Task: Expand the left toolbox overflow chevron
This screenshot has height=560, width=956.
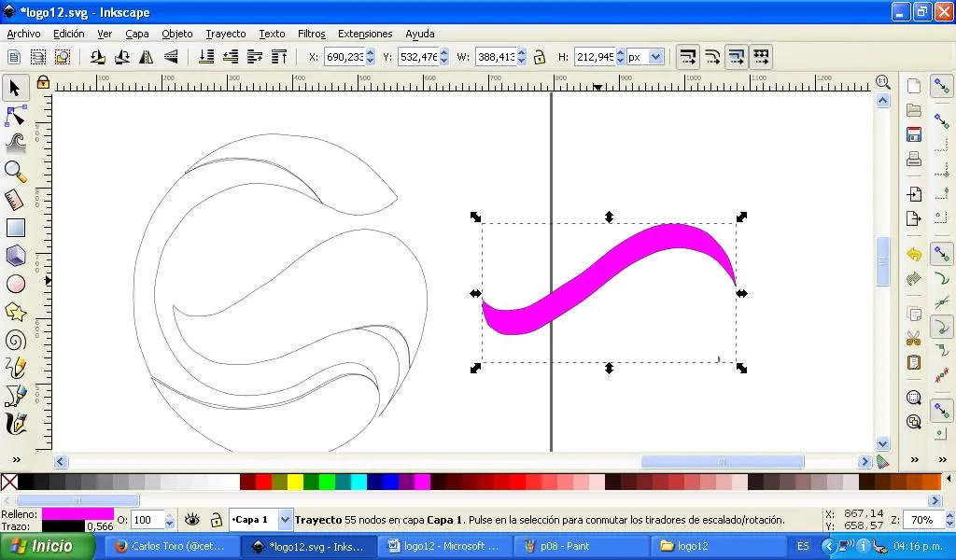Action: [x=17, y=459]
